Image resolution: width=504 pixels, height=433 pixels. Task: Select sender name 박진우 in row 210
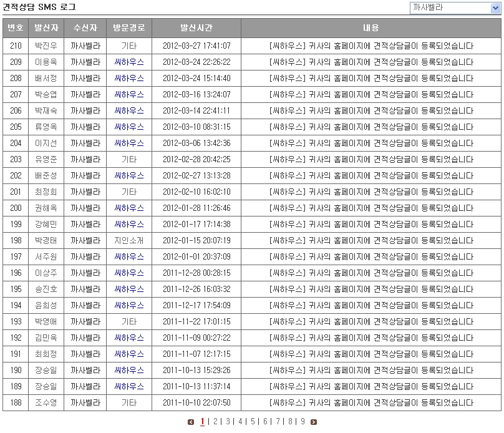[x=46, y=46]
